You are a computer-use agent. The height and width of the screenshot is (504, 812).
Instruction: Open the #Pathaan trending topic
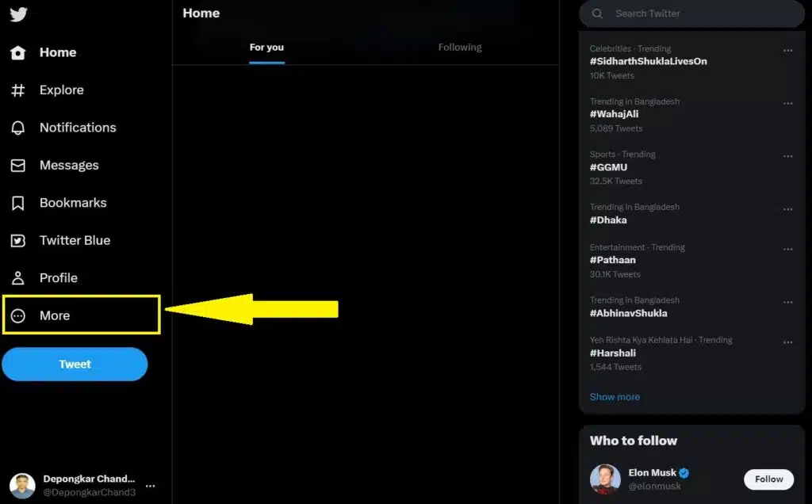pyautogui.click(x=613, y=260)
